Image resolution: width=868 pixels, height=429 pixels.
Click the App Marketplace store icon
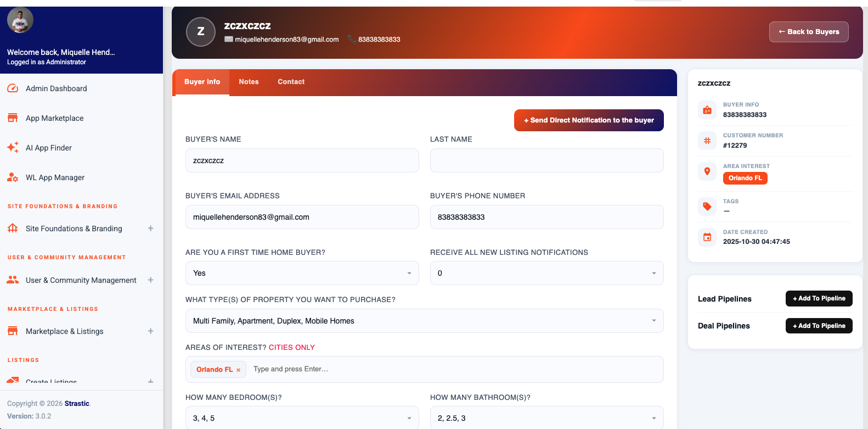coord(13,118)
